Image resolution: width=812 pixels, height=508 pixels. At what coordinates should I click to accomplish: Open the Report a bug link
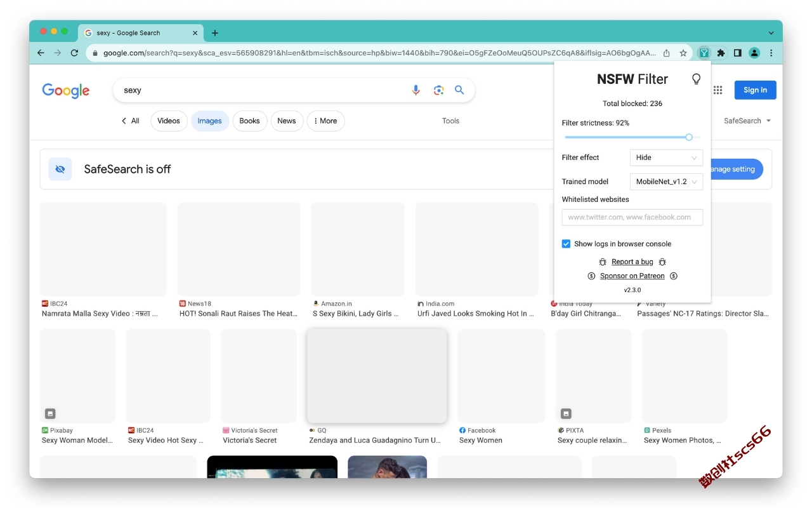[x=632, y=262]
